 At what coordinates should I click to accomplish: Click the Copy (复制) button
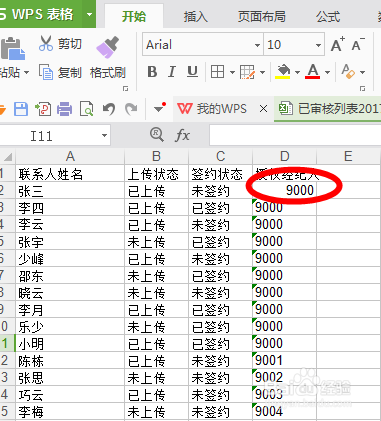click(x=60, y=72)
